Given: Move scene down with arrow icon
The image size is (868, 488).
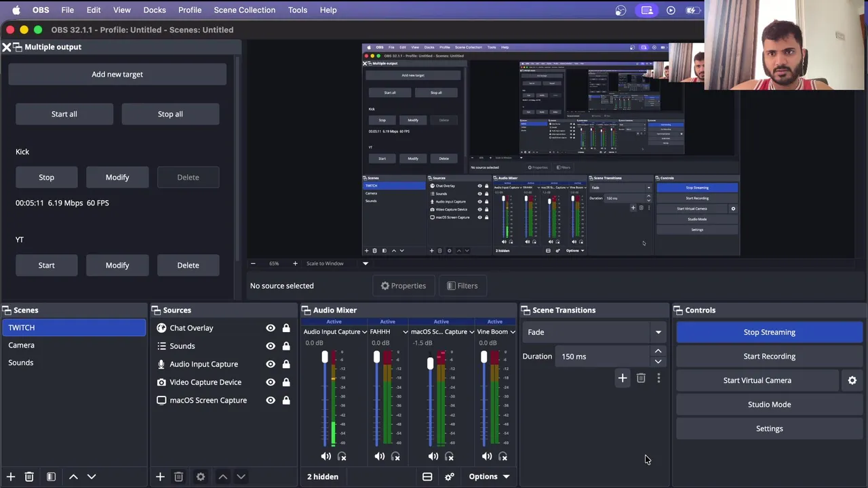Looking at the screenshot, I should coord(92,476).
